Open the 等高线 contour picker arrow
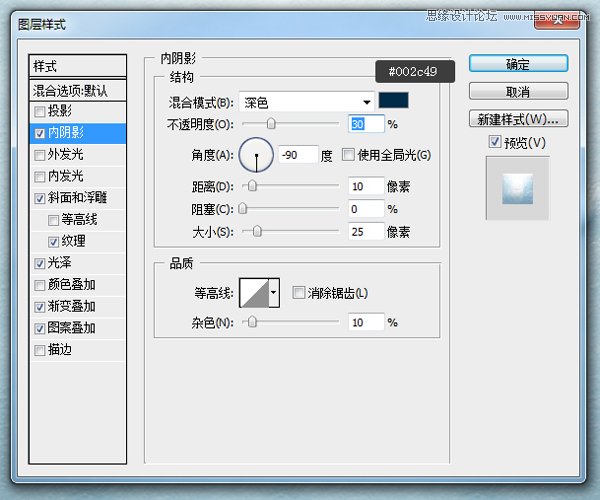Viewport: 600px width, 500px height. coord(274,293)
